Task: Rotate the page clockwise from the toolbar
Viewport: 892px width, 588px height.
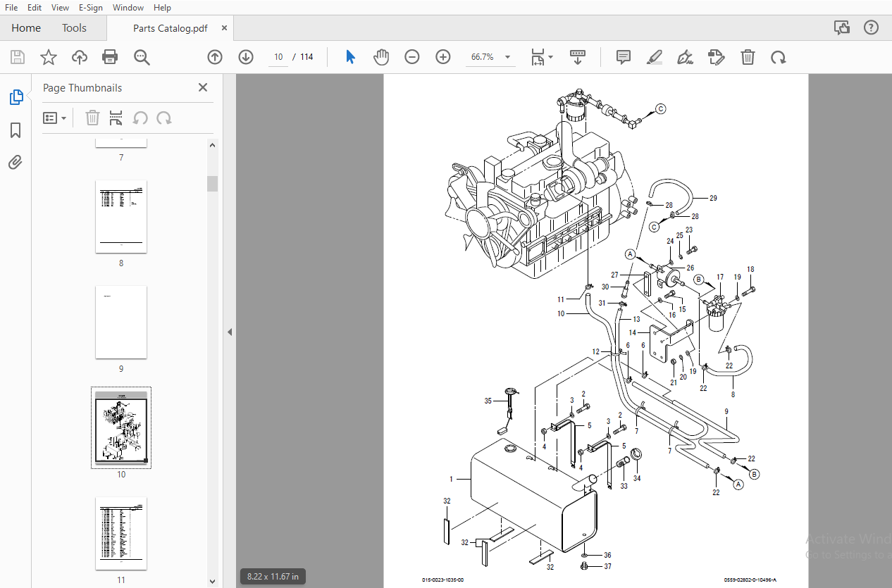Action: click(779, 57)
